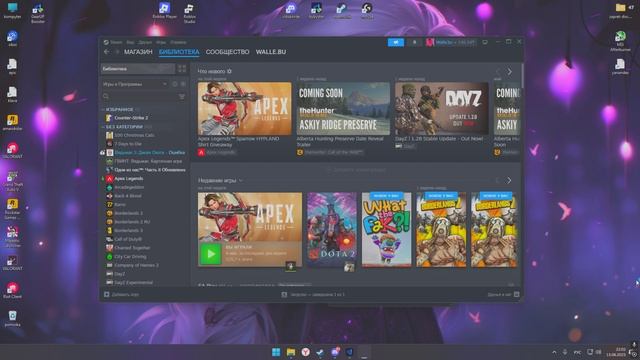
Task: Open Downloads manager in Steam footer
Action: 313,294
